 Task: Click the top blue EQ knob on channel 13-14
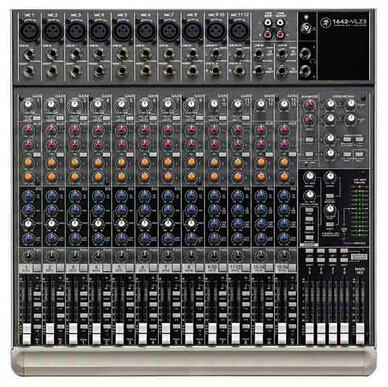tap(261, 196)
